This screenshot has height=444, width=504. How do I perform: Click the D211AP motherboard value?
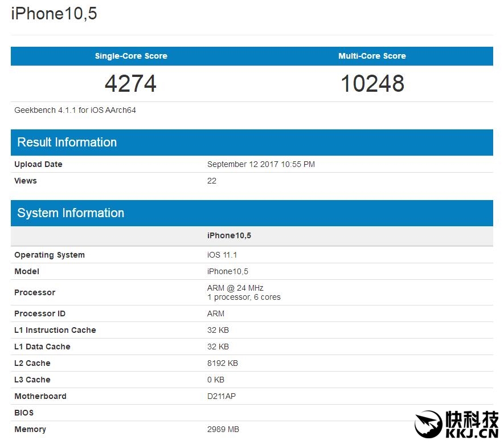[222, 396]
